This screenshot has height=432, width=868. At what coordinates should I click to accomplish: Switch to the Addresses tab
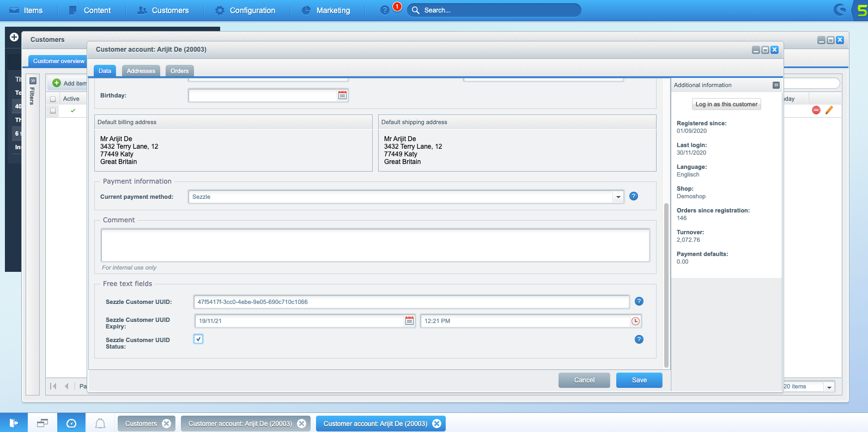click(141, 71)
